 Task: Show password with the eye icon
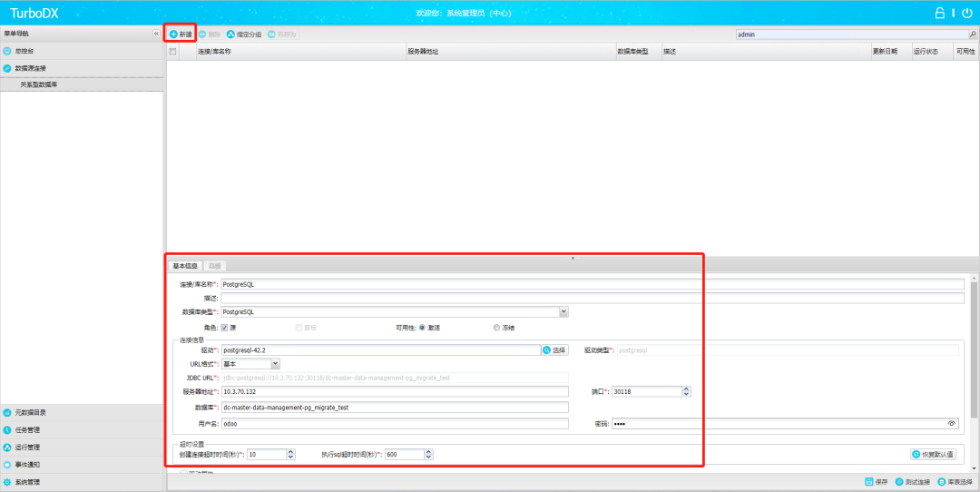952,423
